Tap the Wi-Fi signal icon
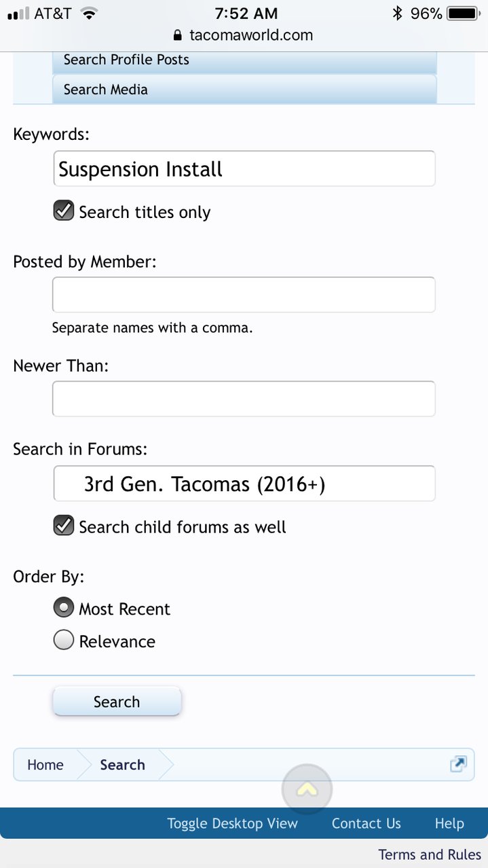Image resolution: width=488 pixels, height=868 pixels. coord(88,13)
